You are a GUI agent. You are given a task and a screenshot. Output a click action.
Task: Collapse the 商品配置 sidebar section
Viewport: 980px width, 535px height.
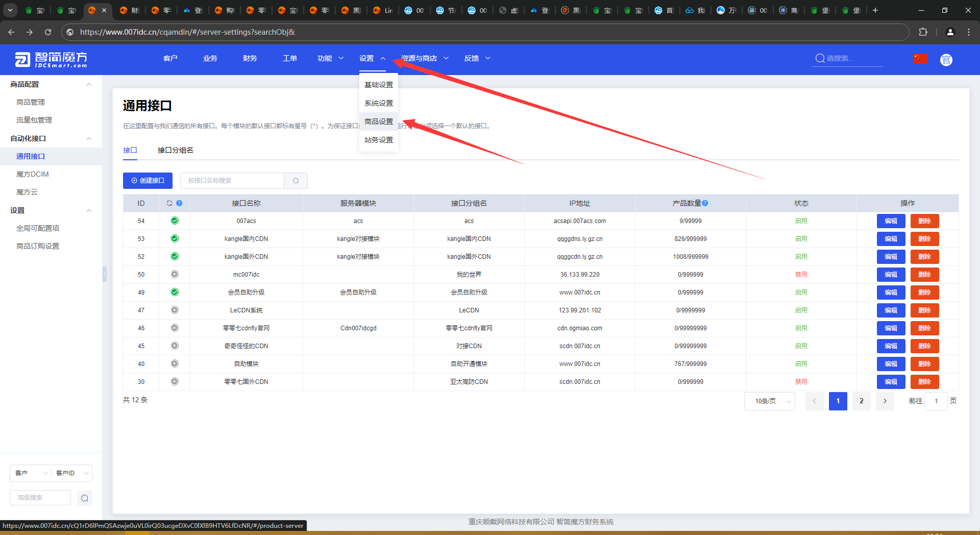[x=89, y=84]
